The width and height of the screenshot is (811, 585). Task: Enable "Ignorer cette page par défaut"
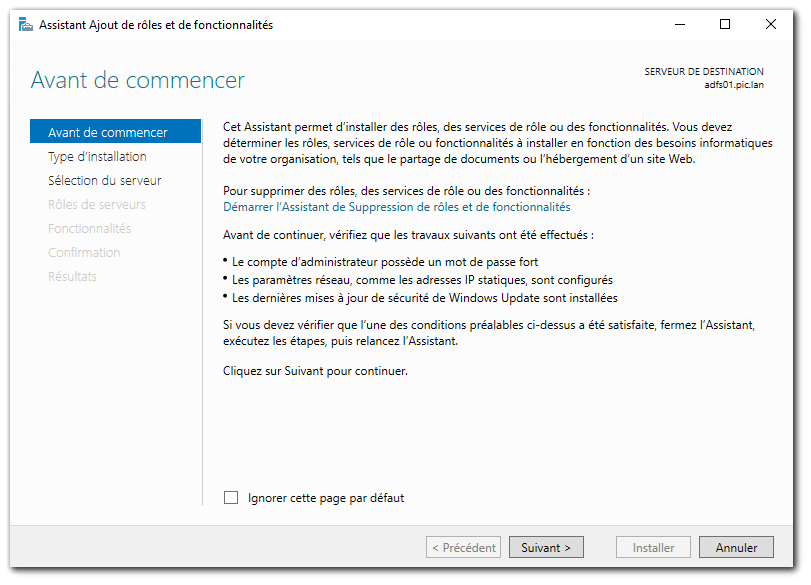click(231, 497)
